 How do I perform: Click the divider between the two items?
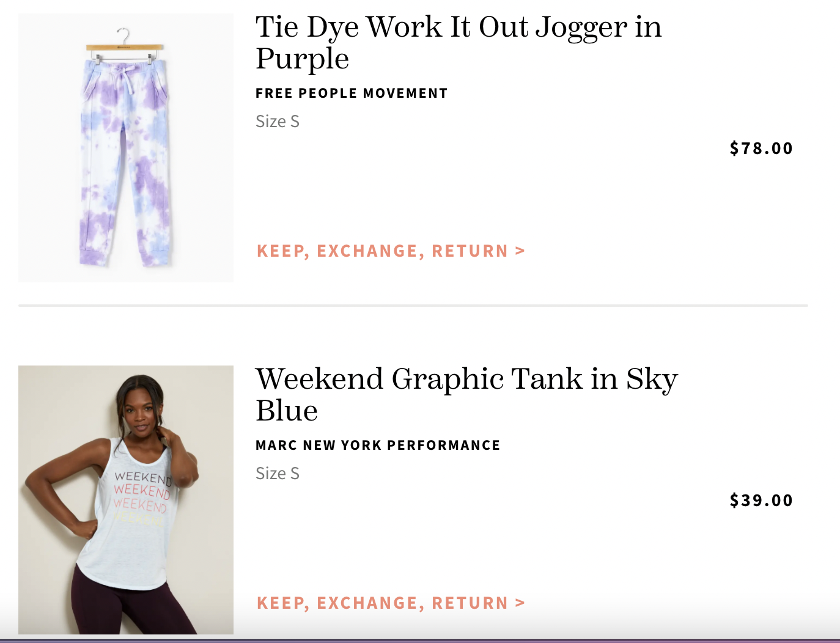tap(413, 304)
